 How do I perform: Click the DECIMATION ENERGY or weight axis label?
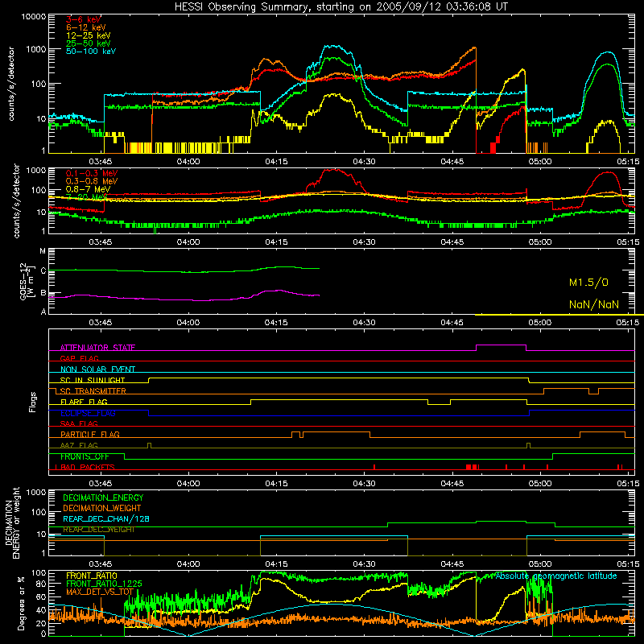(12, 523)
